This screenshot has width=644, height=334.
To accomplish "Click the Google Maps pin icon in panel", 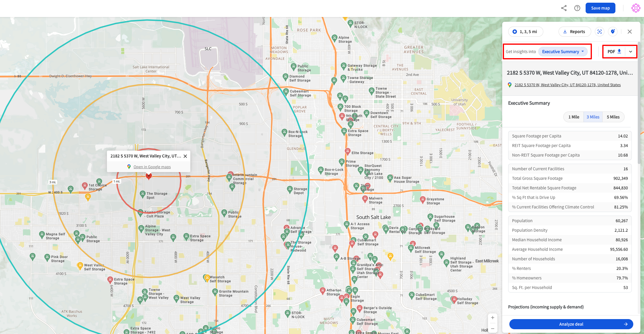I will click(x=510, y=85).
